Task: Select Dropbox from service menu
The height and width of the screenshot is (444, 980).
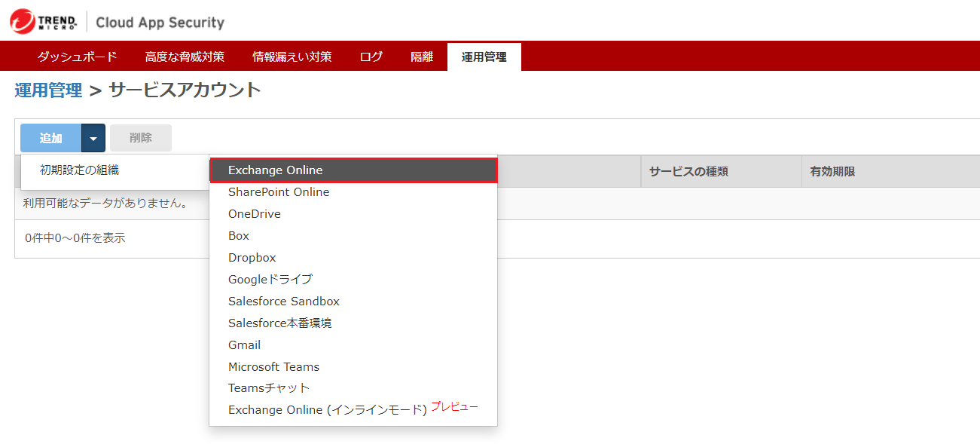Action: [252, 258]
